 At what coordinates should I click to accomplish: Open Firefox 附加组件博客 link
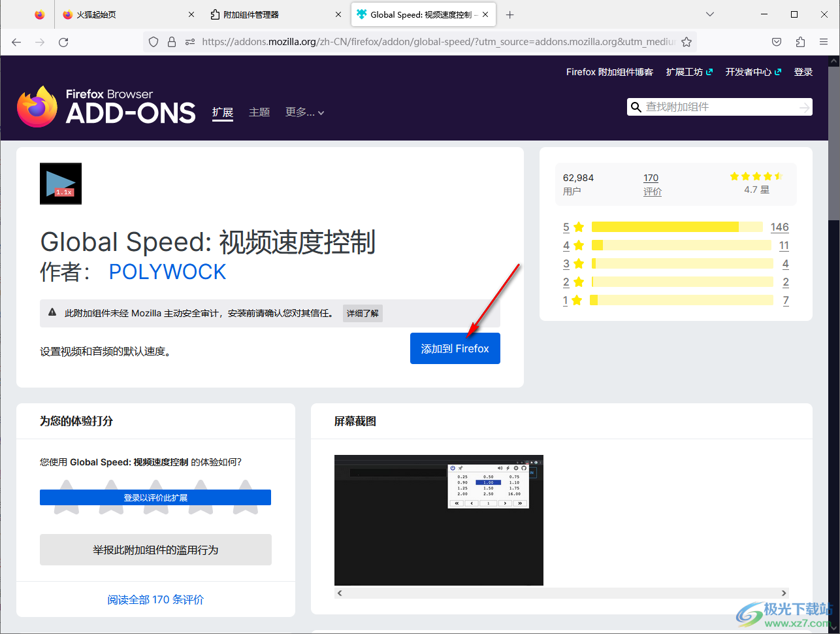tap(609, 72)
